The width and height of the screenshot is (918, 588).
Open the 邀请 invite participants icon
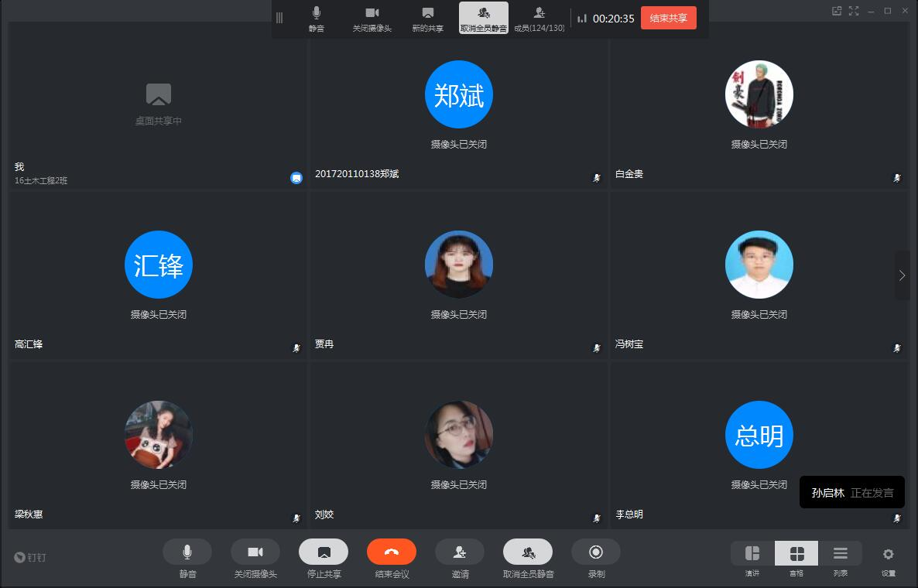click(459, 552)
